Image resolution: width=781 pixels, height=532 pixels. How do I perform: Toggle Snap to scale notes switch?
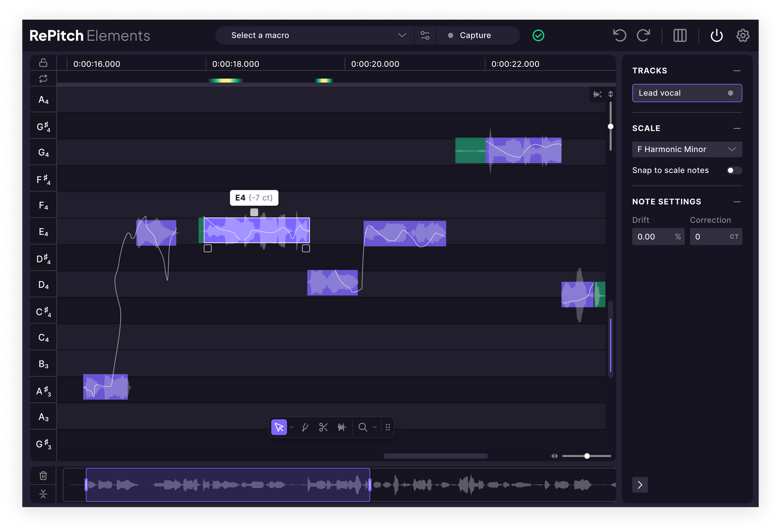coord(734,171)
